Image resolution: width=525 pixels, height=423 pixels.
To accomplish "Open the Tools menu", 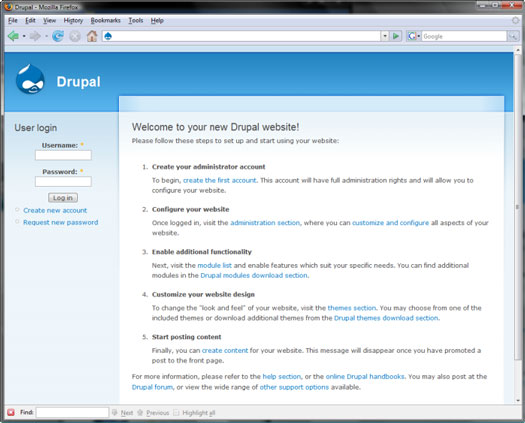I will tap(136, 20).
